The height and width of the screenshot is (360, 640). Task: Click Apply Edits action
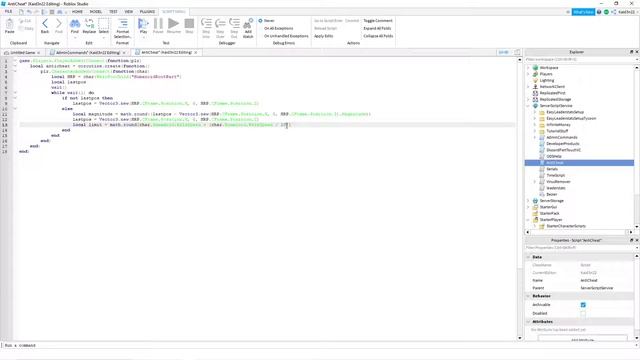[323, 36]
